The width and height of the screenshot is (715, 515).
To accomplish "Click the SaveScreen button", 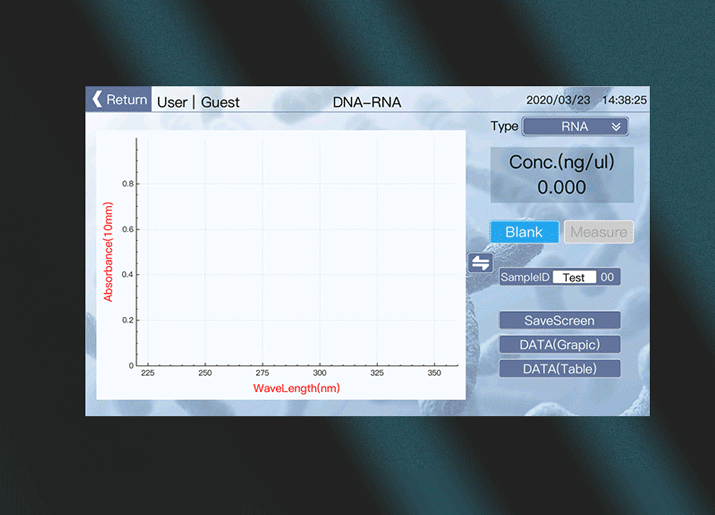I will [560, 321].
